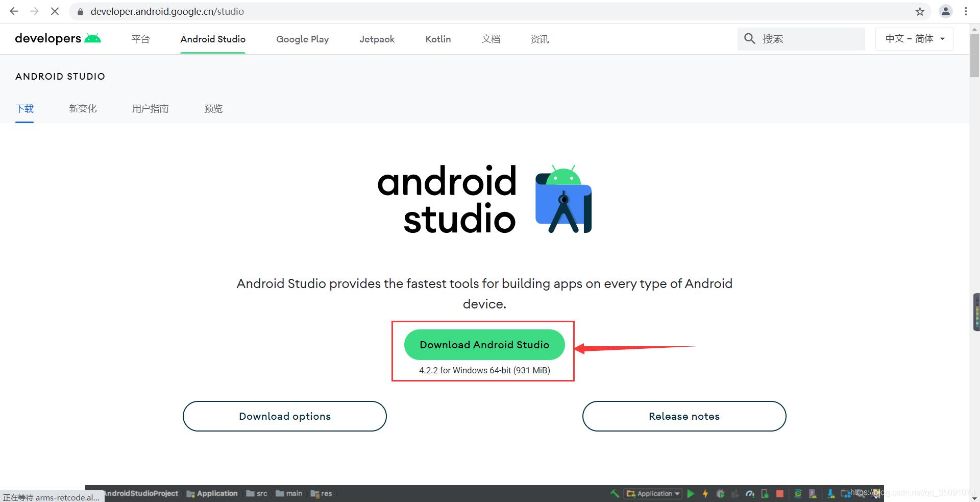980x502 pixels.
Task: Click the Gradle sync icon
Action: pyautogui.click(x=798, y=493)
